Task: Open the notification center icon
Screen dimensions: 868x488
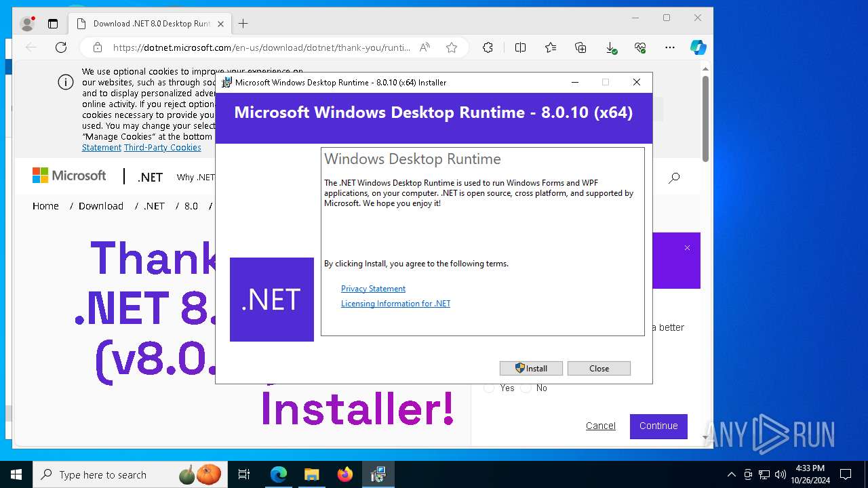Action: point(846,474)
